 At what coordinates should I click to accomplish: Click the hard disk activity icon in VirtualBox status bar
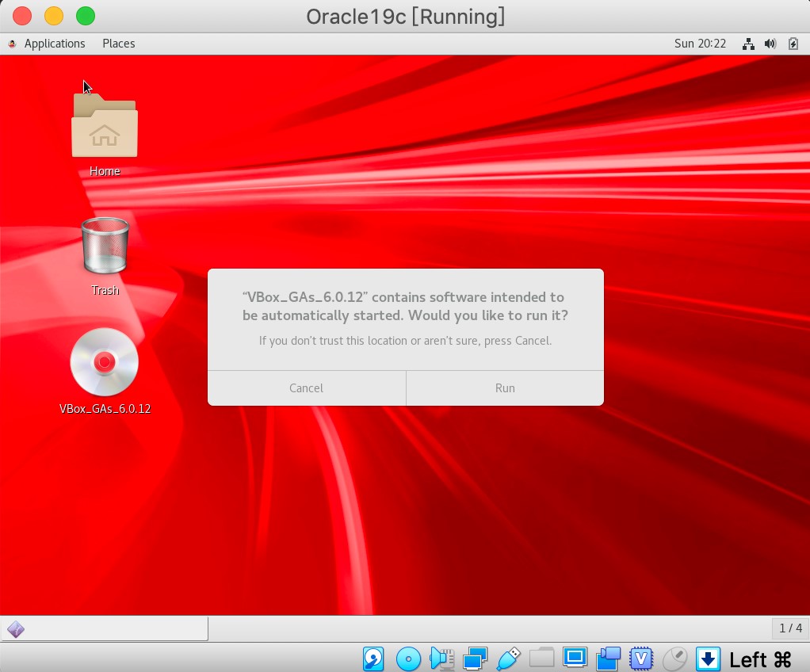pyautogui.click(x=373, y=659)
